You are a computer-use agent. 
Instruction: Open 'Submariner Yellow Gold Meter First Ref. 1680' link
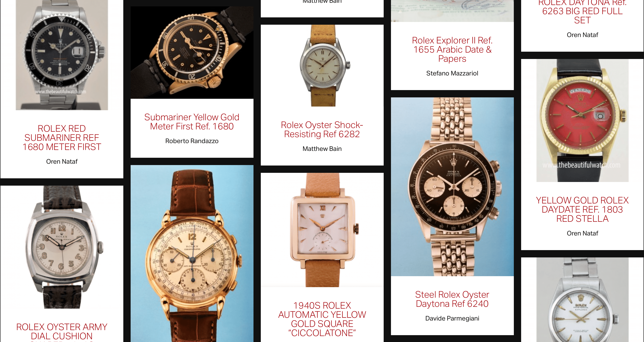coord(192,122)
